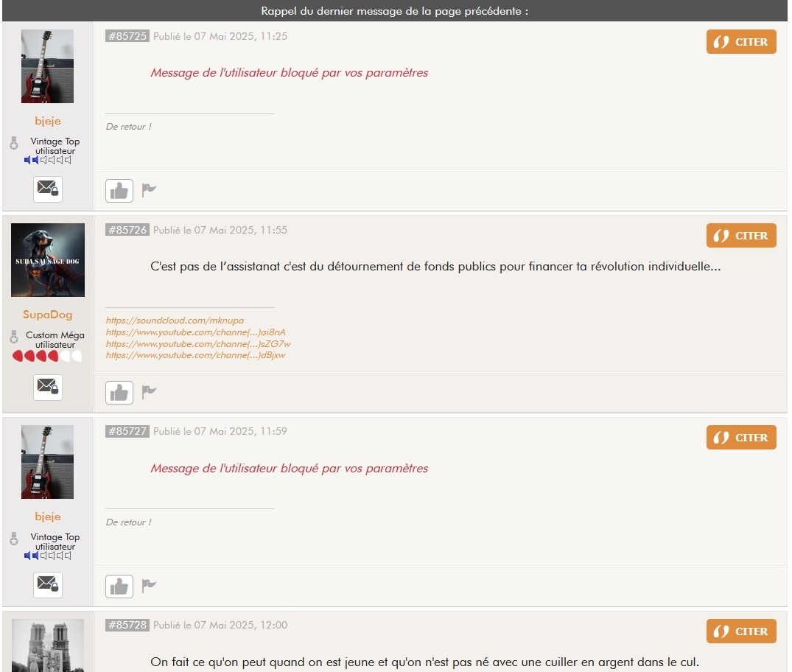Click 'Publié le 07 Mai 2025, 11:25' date
The image size is (792, 672).
pyautogui.click(x=220, y=36)
